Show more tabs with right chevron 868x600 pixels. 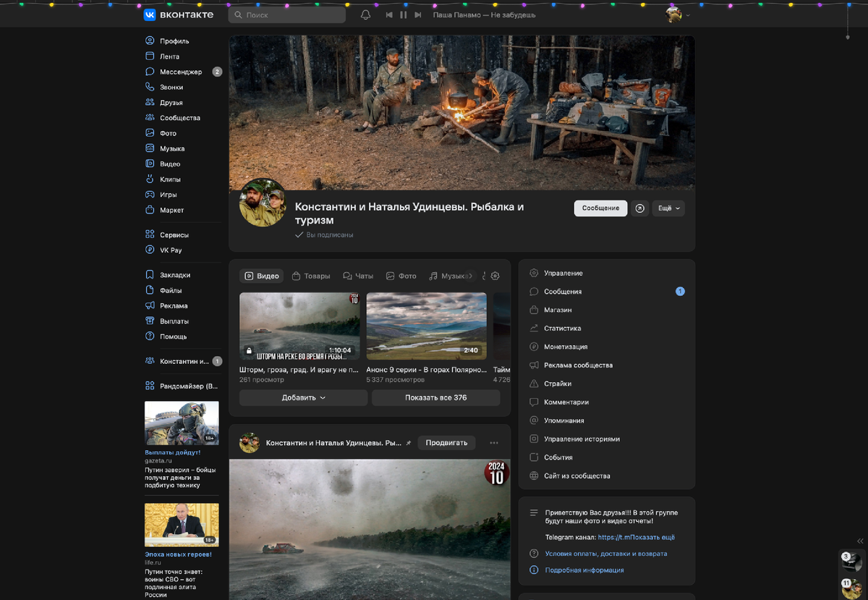coord(470,276)
